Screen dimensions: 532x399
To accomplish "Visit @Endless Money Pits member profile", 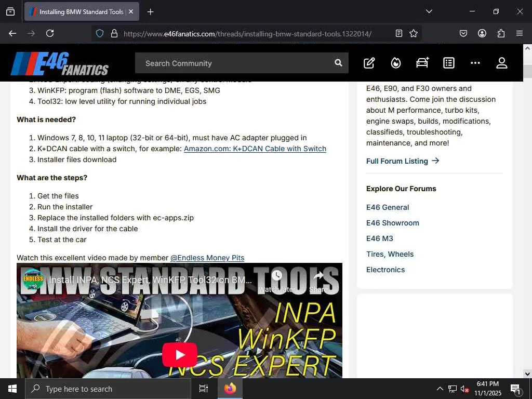I will [x=207, y=258].
